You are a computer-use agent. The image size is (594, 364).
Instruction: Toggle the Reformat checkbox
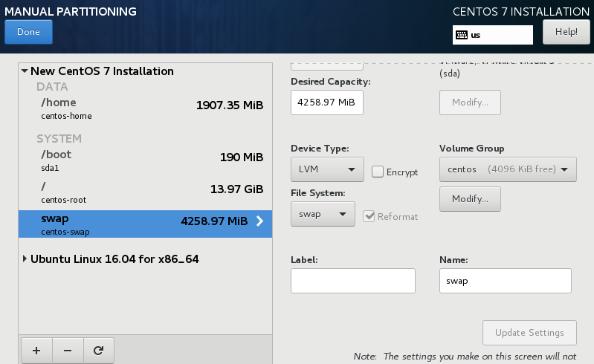click(x=369, y=216)
